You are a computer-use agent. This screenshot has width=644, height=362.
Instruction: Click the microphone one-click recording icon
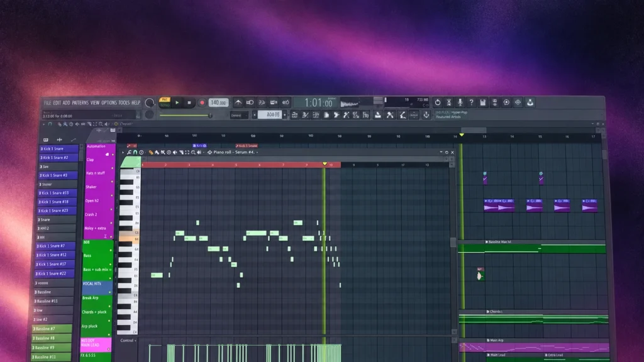pos(460,102)
